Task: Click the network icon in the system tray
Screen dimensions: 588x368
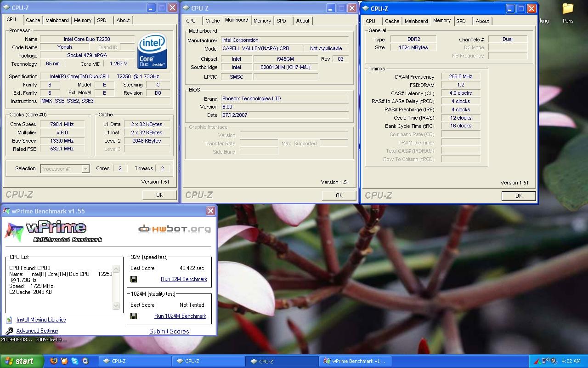Action: pos(545,361)
